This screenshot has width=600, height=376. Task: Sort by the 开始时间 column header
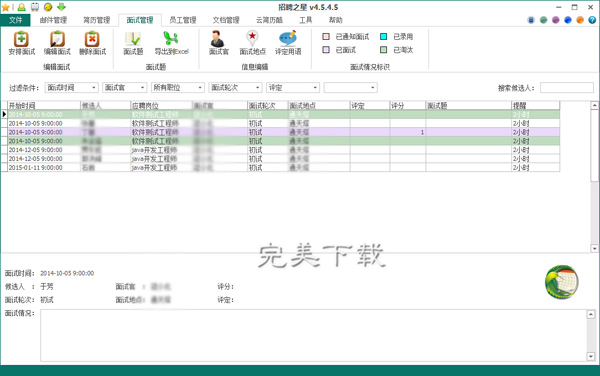44,105
